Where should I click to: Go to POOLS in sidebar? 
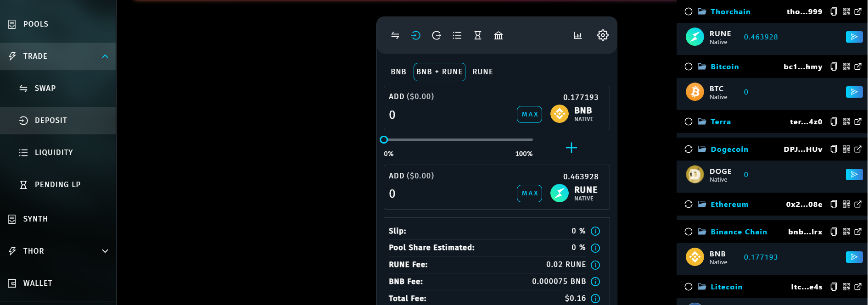tap(58, 24)
